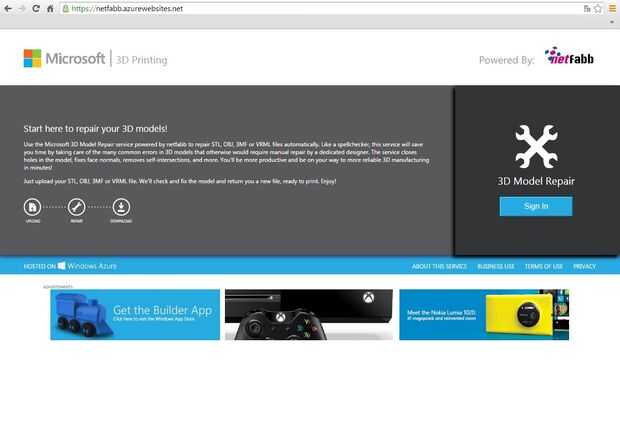Open the Privacy link

click(x=584, y=267)
